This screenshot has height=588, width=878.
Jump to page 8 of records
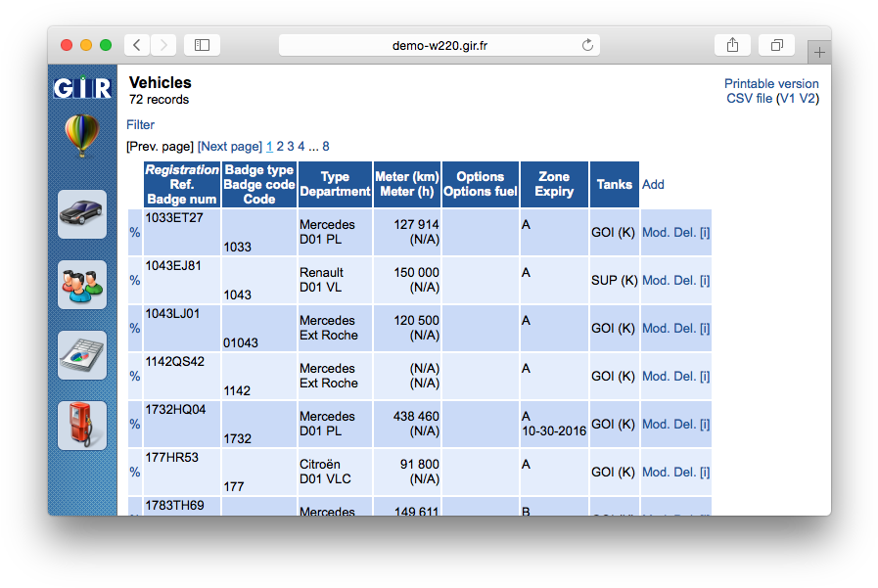326,147
